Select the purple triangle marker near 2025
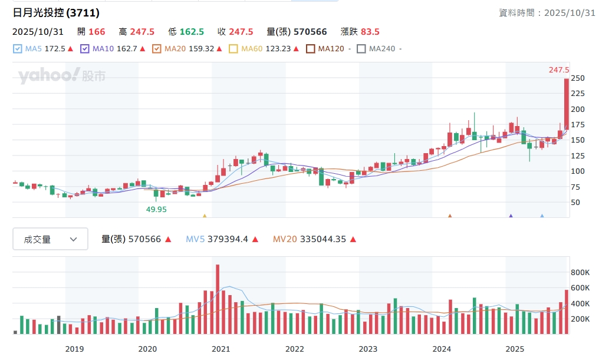 (511, 216)
